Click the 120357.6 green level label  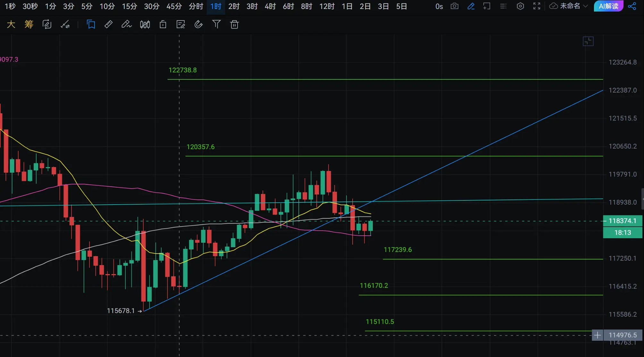click(201, 147)
